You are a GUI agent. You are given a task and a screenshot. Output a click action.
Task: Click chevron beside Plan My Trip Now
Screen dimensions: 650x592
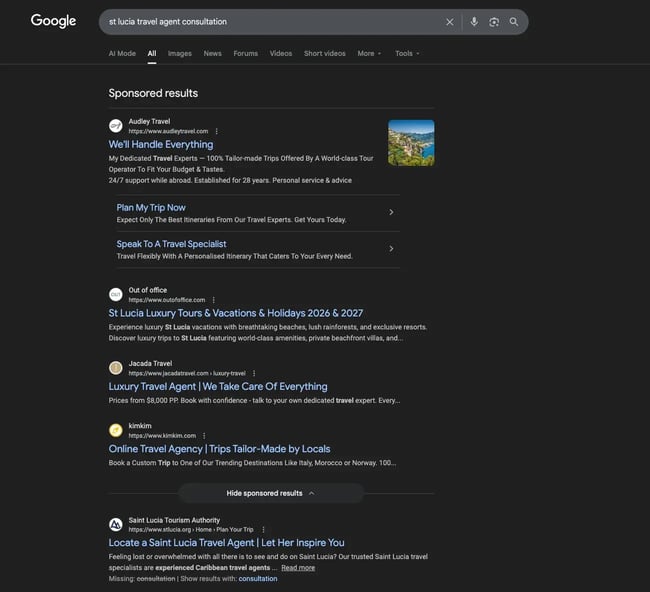tap(391, 212)
